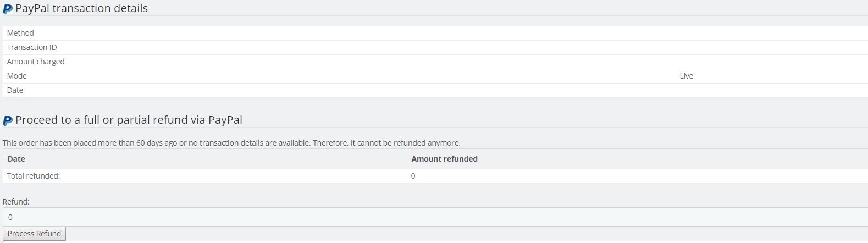This screenshot has width=868, height=243.
Task: Click the Refund: field label
Action: (x=16, y=202)
